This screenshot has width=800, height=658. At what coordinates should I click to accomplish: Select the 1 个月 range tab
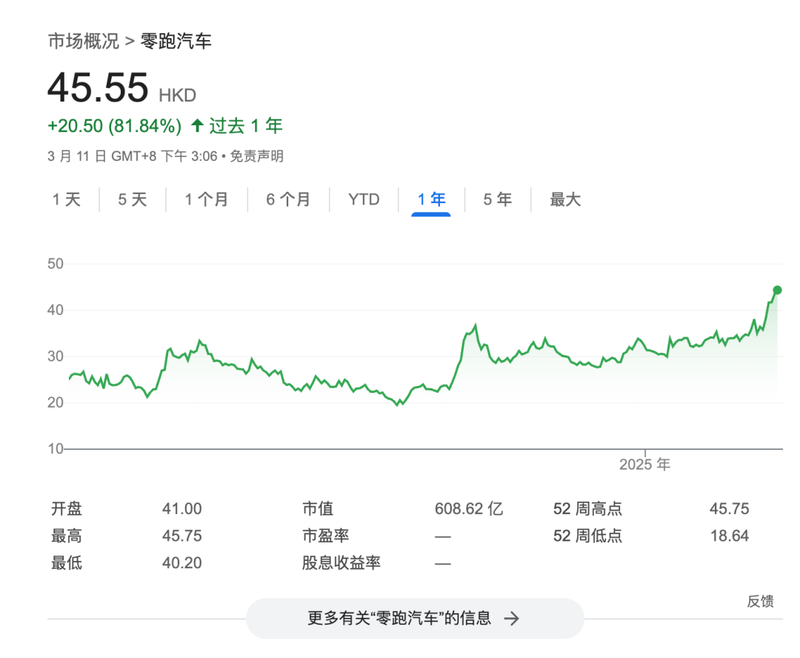pyautogui.click(x=206, y=199)
